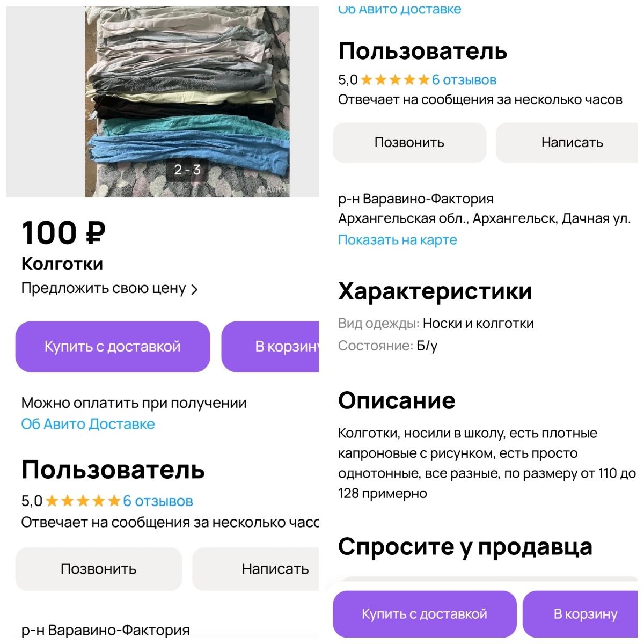Open the Avito watermark on the photo

[274, 191]
